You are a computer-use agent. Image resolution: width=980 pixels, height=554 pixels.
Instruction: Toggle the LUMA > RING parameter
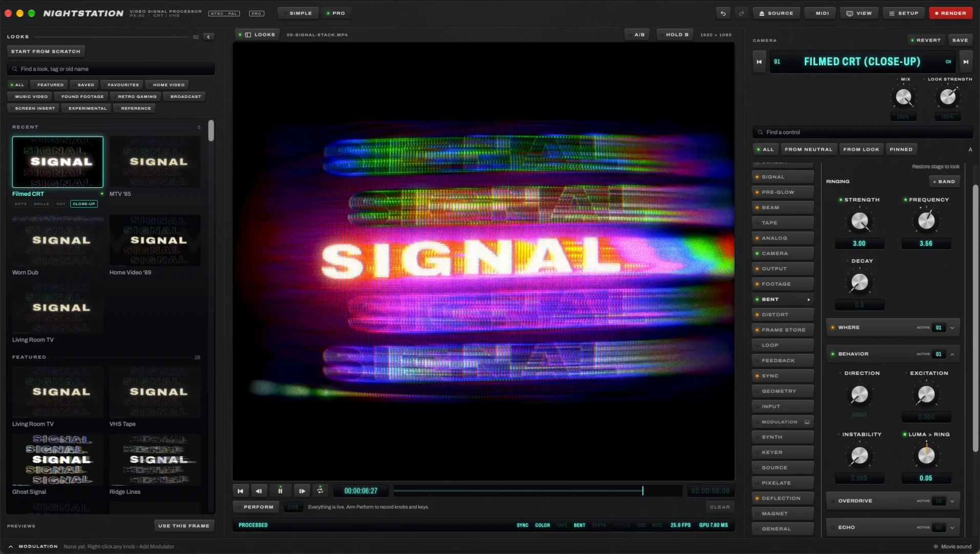905,434
